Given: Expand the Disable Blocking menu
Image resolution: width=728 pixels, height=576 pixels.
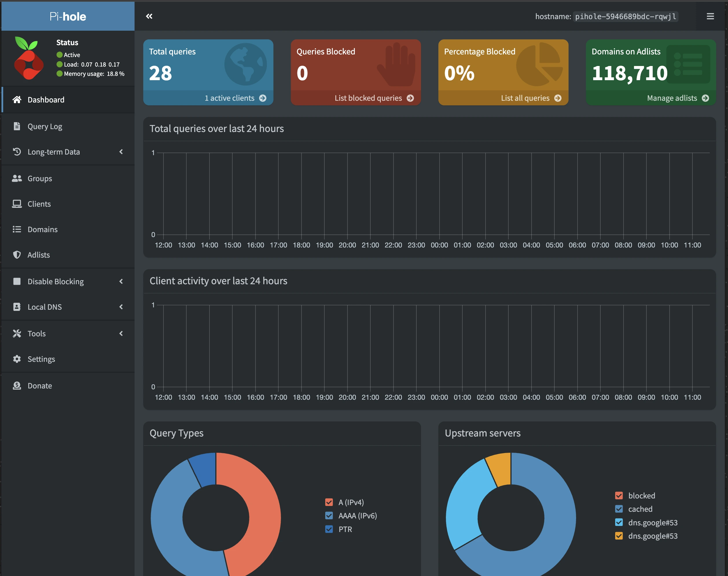Looking at the screenshot, I should [121, 281].
